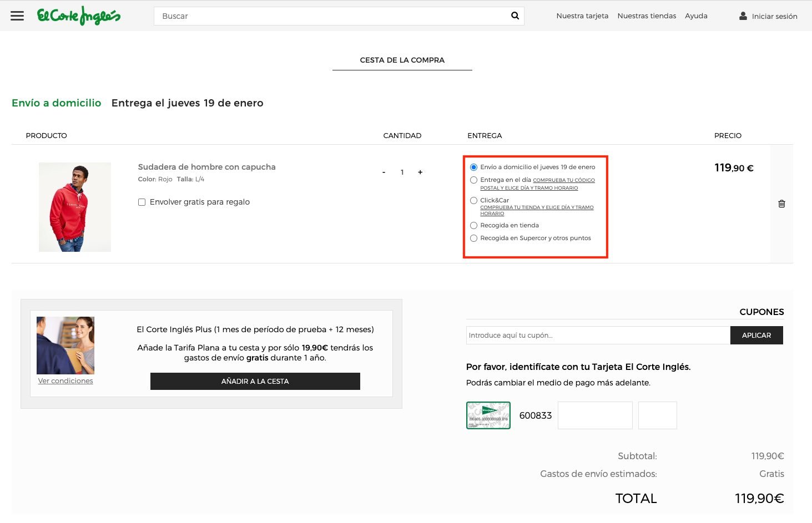Click the quantity value 1
The image size is (812, 523).
tap(402, 172)
